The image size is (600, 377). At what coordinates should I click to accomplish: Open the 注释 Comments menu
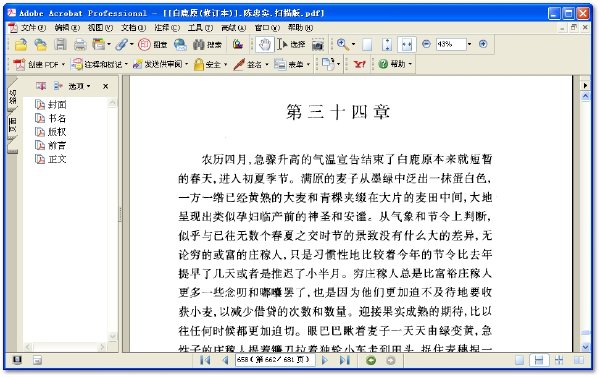(x=167, y=28)
